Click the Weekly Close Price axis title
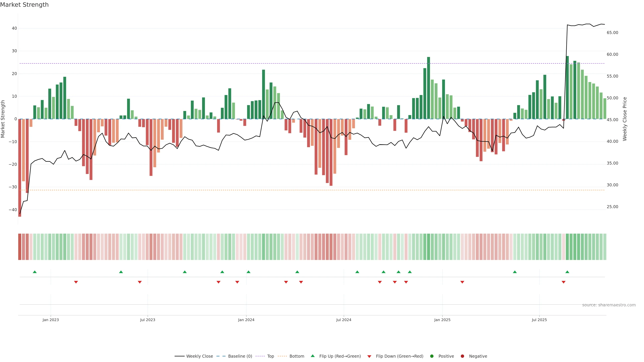Screen dimensions: 644x362 625,119
